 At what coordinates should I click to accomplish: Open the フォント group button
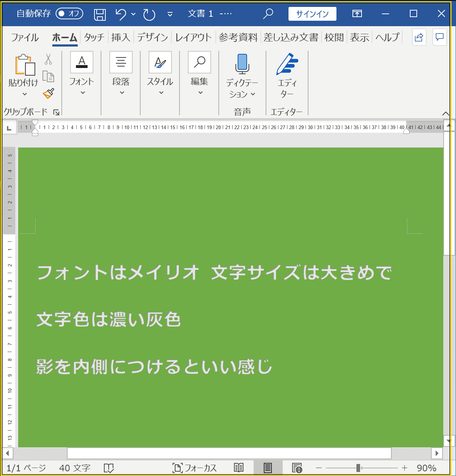[82, 74]
